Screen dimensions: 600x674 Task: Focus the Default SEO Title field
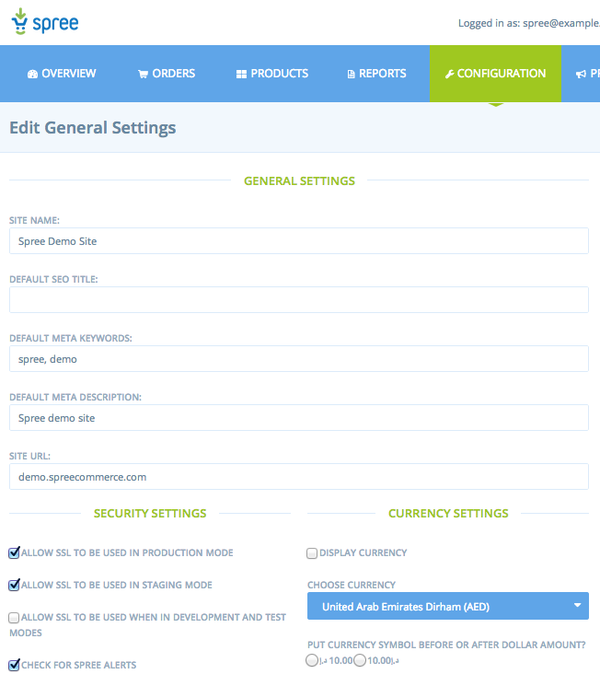[299, 300]
